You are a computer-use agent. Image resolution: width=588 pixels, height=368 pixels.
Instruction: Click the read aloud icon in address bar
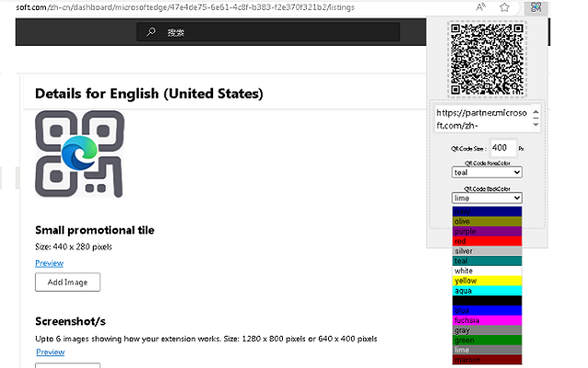pyautogui.click(x=481, y=7)
